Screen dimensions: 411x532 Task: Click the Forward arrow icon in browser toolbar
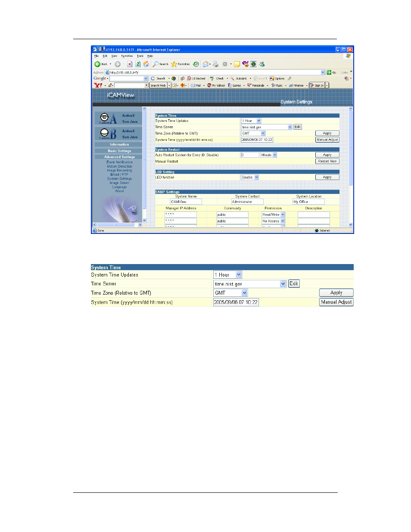pyautogui.click(x=117, y=64)
